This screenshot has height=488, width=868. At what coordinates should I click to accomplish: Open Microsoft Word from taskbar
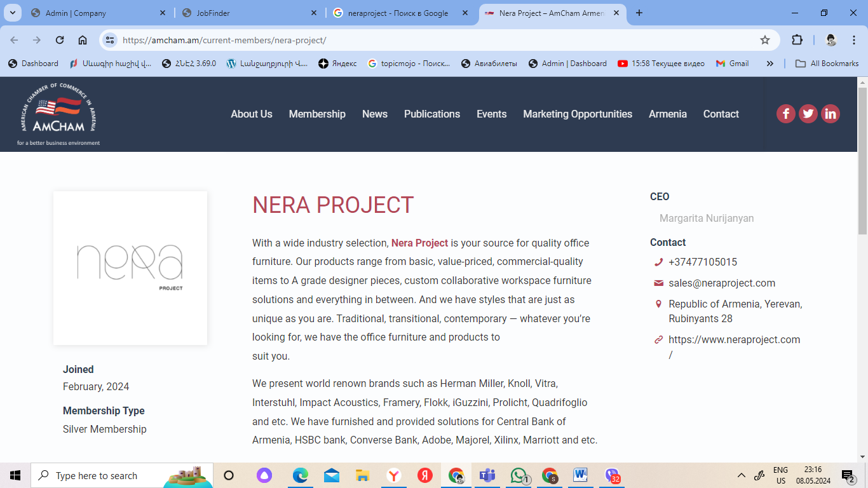(x=580, y=475)
